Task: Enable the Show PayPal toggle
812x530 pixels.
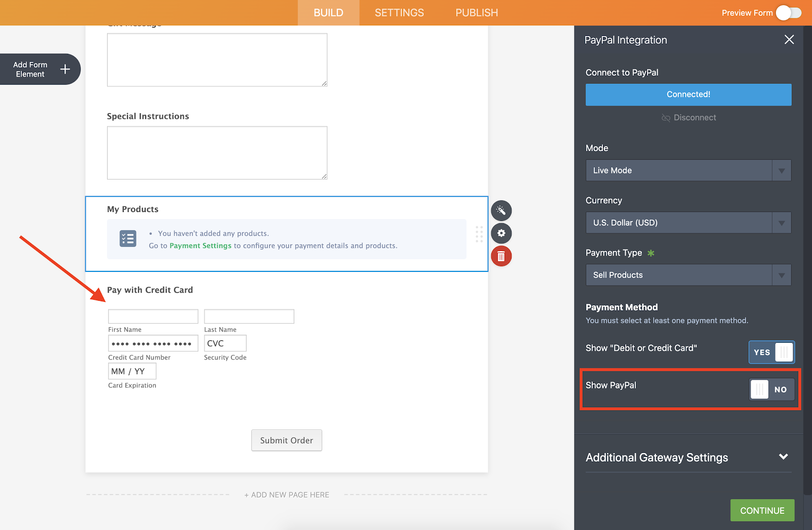Action: point(771,390)
